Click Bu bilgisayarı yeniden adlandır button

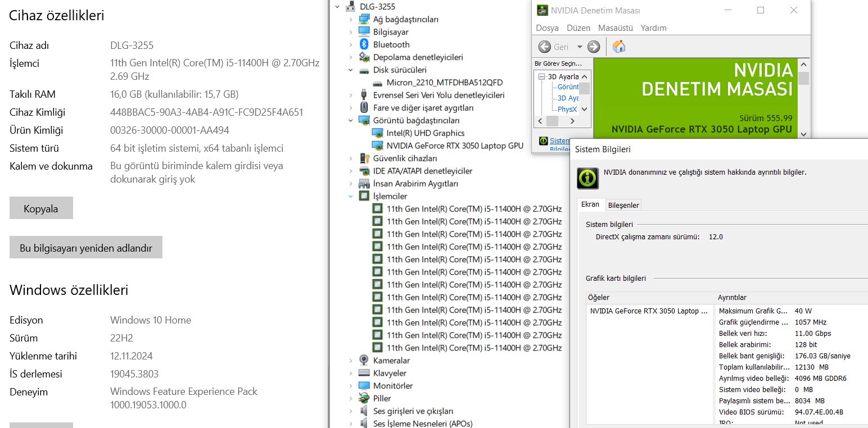pos(86,248)
